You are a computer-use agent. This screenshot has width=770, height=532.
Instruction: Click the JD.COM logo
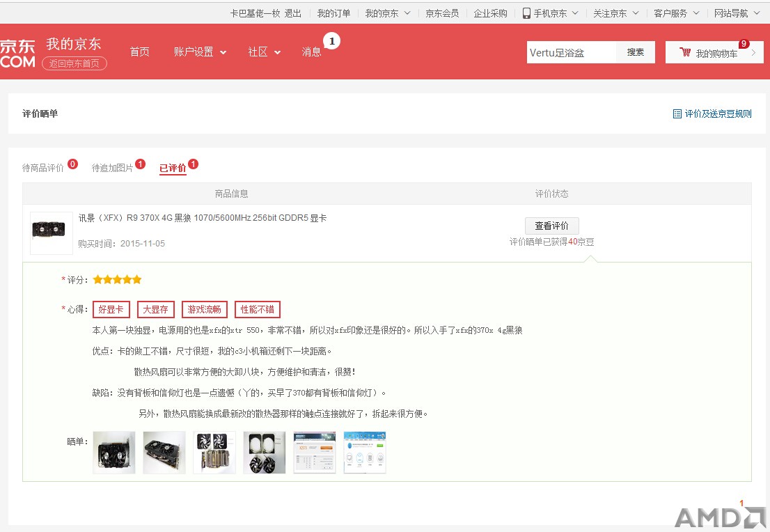(17, 53)
